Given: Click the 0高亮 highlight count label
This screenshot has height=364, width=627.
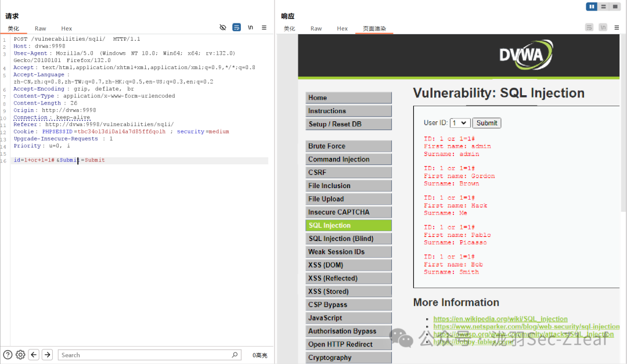Looking at the screenshot, I should tap(260, 355).
